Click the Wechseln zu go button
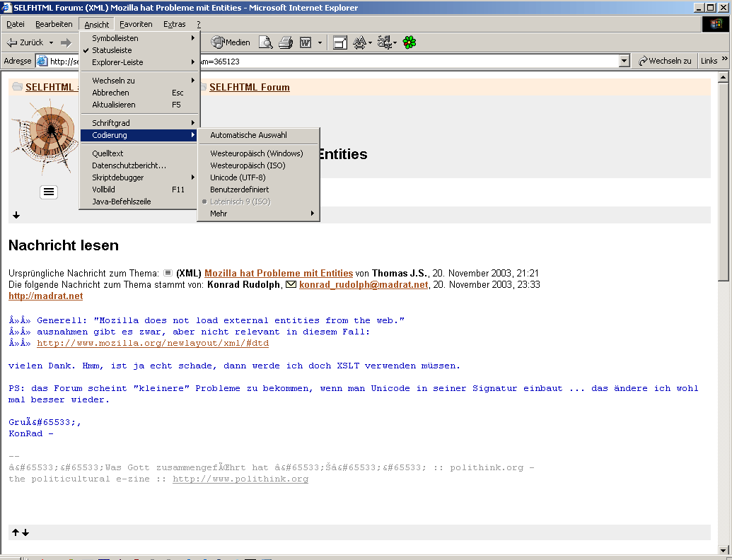This screenshot has width=732, height=560. [665, 61]
